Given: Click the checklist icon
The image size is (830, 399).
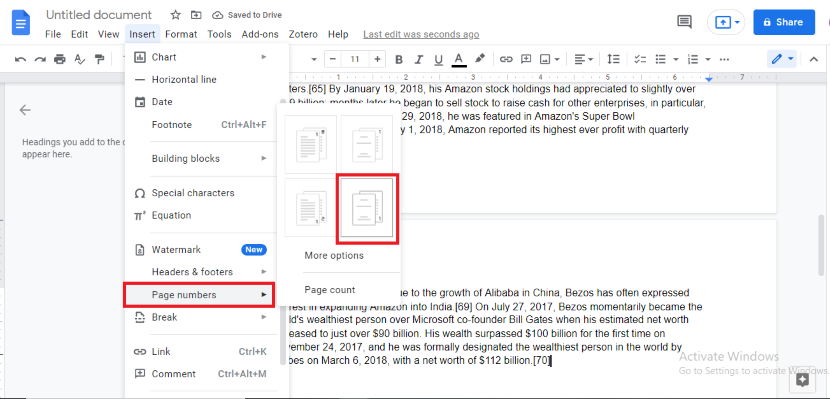Looking at the screenshot, I should click(640, 59).
